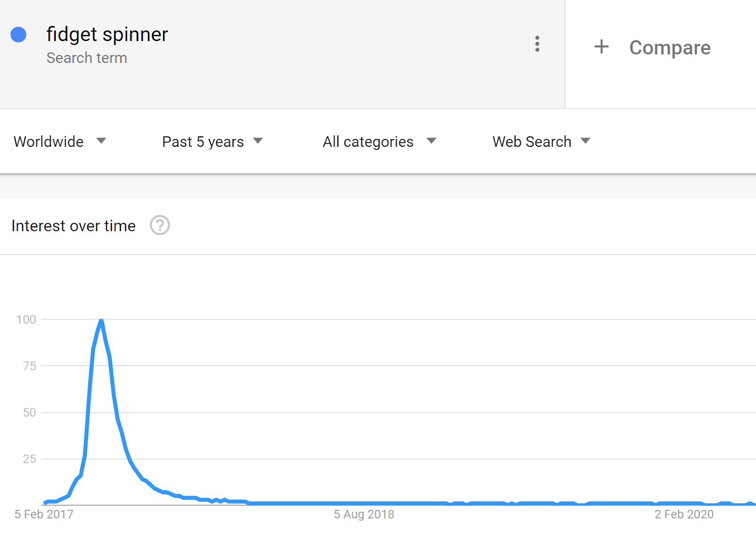This screenshot has width=756, height=559.
Task: Click the arrow beside Past 5 years
Action: tap(258, 141)
